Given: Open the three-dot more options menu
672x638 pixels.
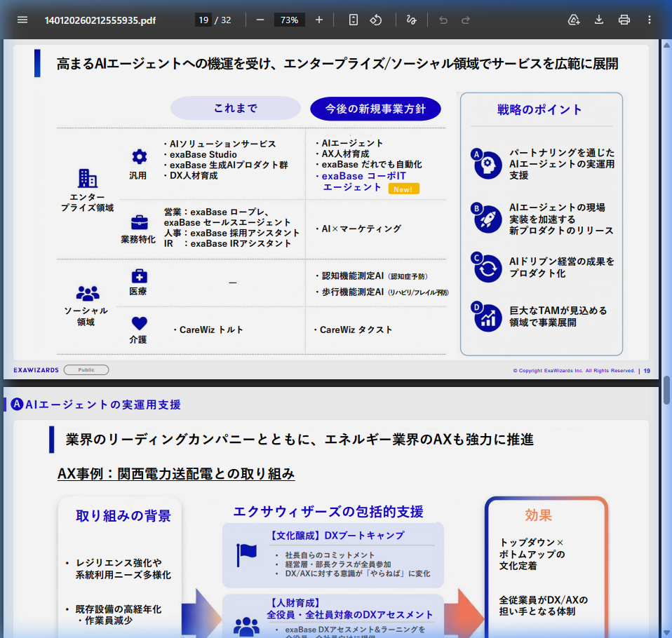Looking at the screenshot, I should point(649,20).
